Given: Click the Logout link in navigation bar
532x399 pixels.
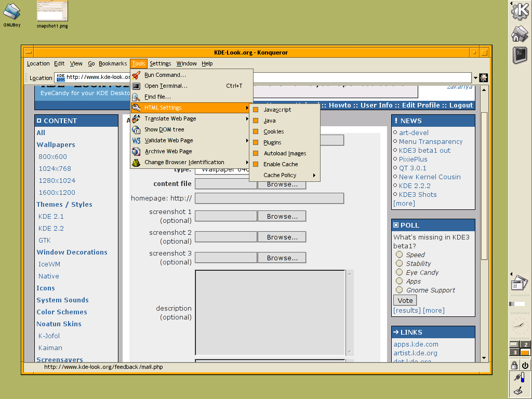Looking at the screenshot, I should point(461,105).
